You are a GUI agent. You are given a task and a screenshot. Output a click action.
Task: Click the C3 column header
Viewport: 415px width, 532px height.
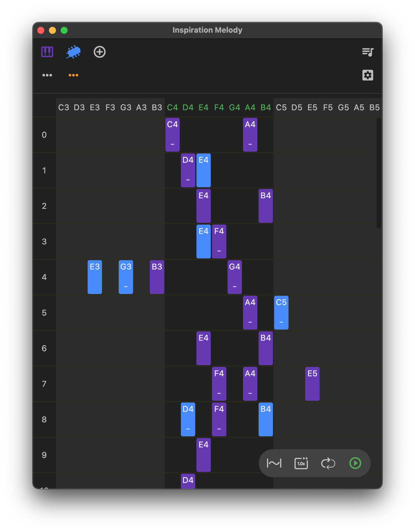(64, 108)
